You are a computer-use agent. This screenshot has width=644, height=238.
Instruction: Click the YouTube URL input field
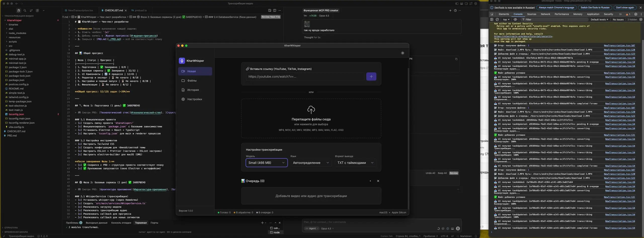pos(305,77)
